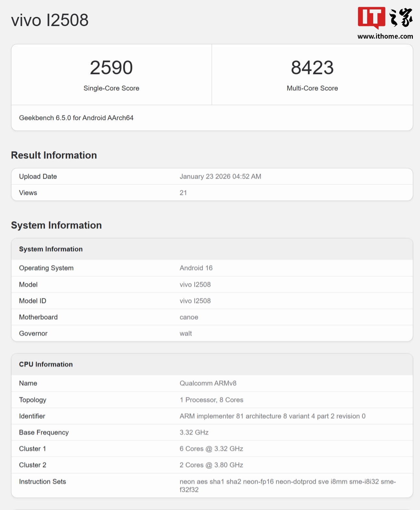Viewport: 420px width, 510px height.
Task: Select the upload date January 23 2026 value
Action: (220, 176)
